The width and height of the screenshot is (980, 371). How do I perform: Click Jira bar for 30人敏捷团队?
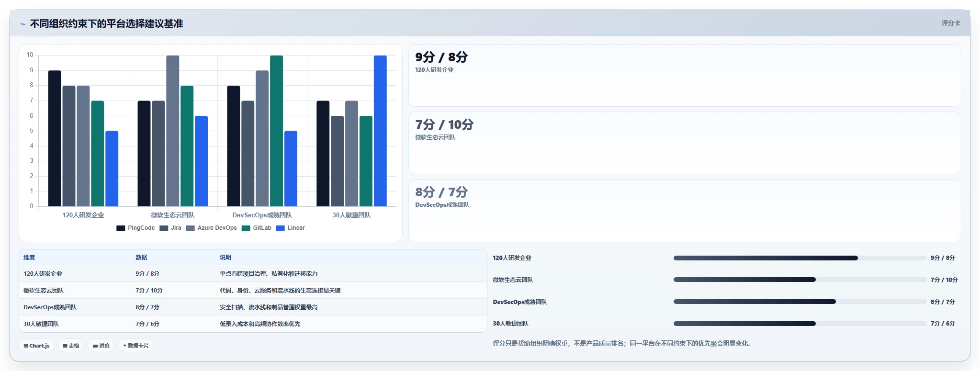coord(337,161)
